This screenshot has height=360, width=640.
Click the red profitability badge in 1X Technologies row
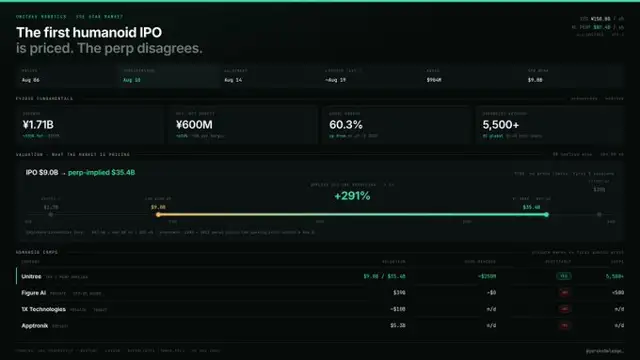click(565, 309)
